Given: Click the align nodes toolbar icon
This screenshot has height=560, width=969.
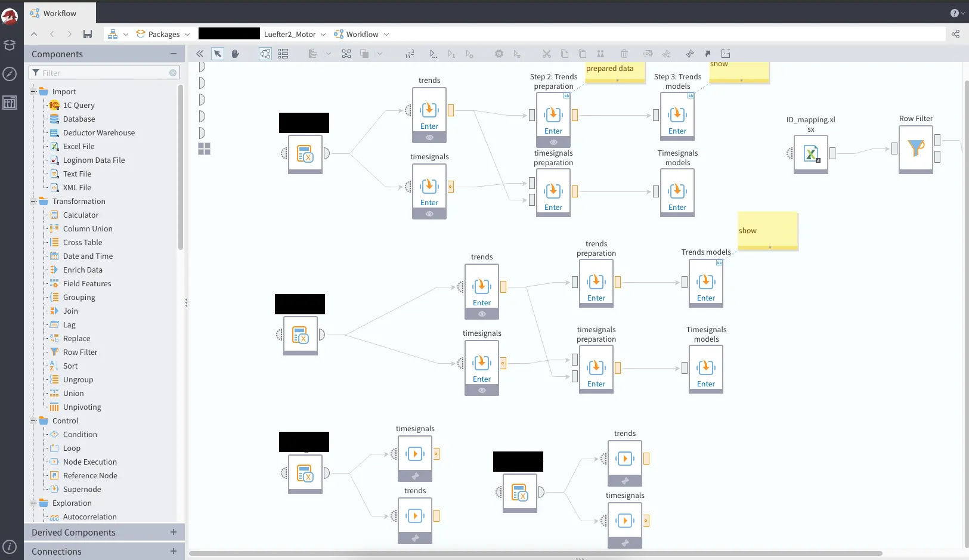Looking at the screenshot, I should [313, 54].
